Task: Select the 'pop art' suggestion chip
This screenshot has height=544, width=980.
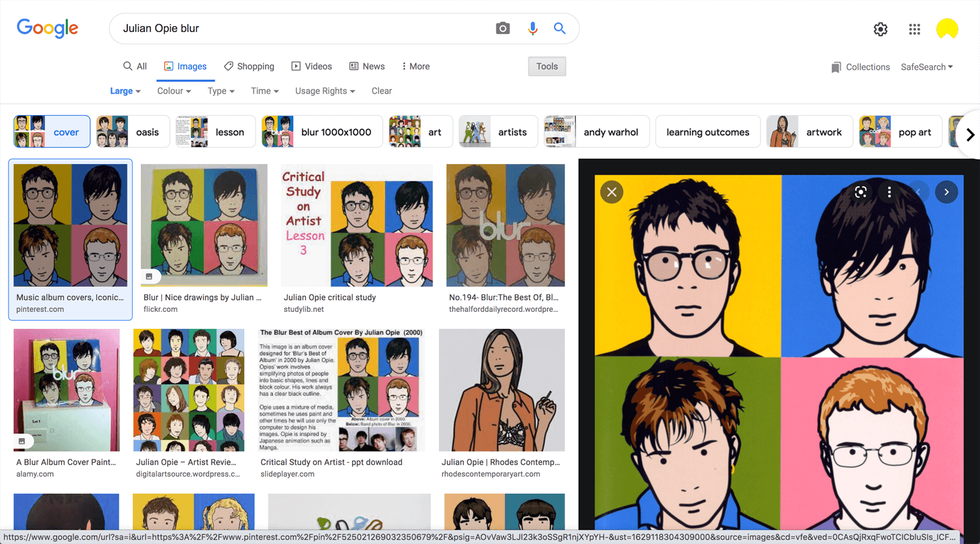Action: [x=901, y=132]
